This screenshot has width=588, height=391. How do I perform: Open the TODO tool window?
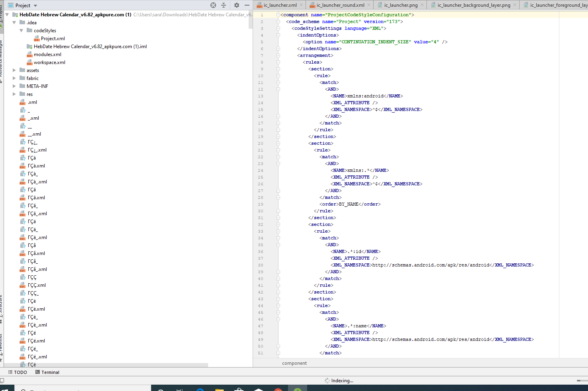pos(18,372)
